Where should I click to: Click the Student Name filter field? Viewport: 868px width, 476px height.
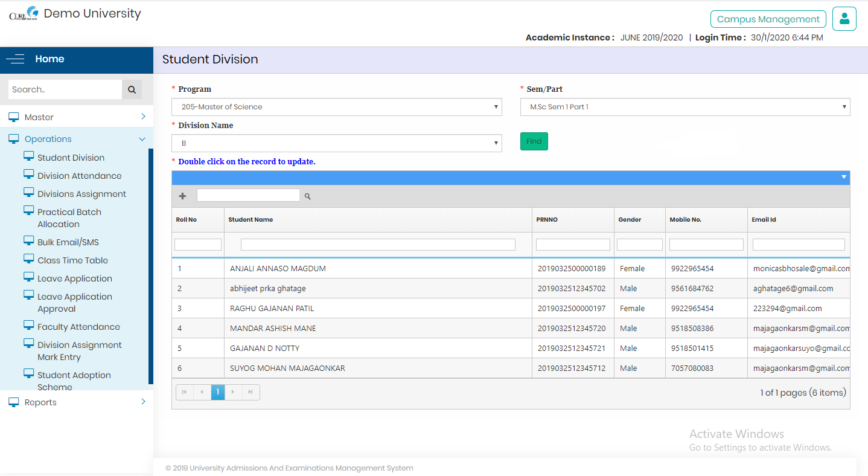(x=378, y=245)
